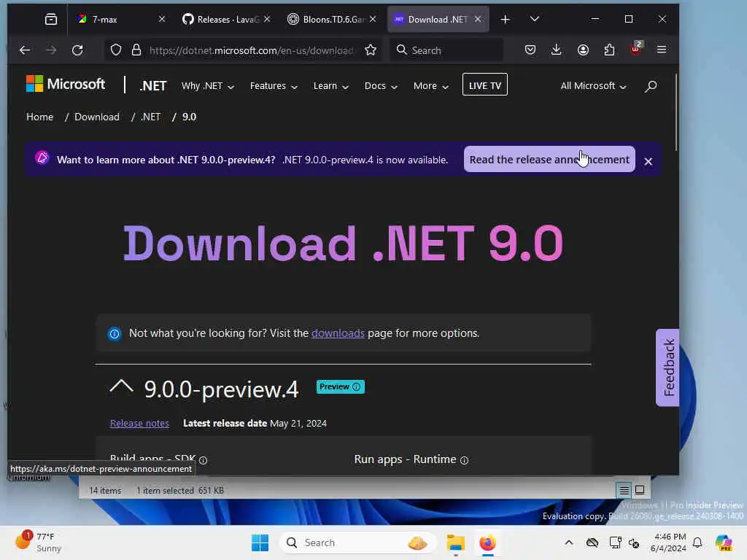Open the list all tabs dropdown arrow

pos(535,19)
